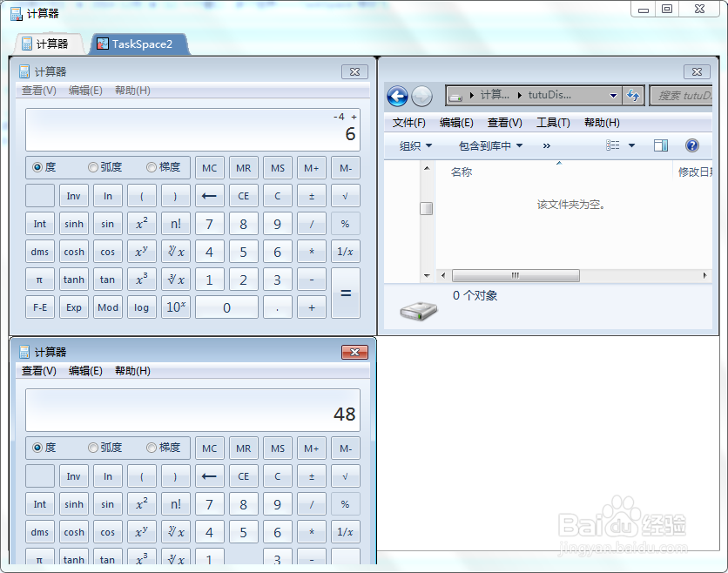The height and width of the screenshot is (573, 728).
Task: Click the square root key in bottom calculator
Action: [346, 476]
